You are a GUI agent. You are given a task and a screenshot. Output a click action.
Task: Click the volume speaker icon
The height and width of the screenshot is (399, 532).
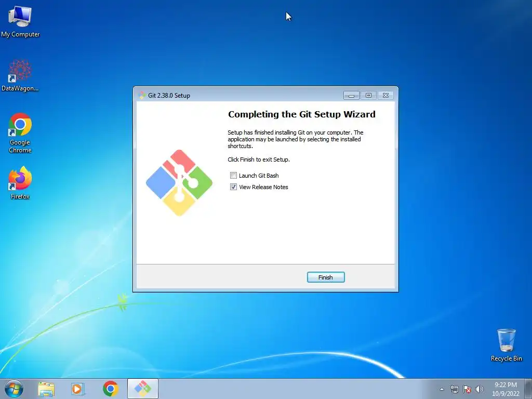(x=479, y=389)
